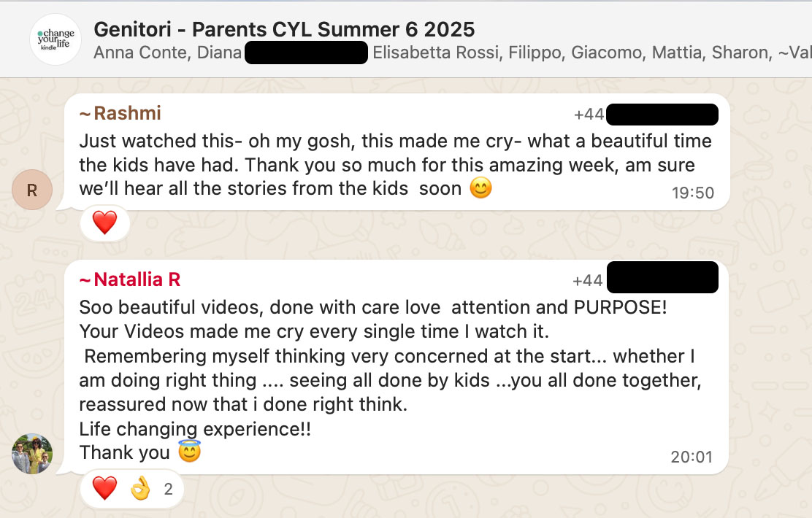Open the group title Genitori - Parents CYL Summer 6 2025
This screenshot has height=518, width=812.
tap(284, 29)
